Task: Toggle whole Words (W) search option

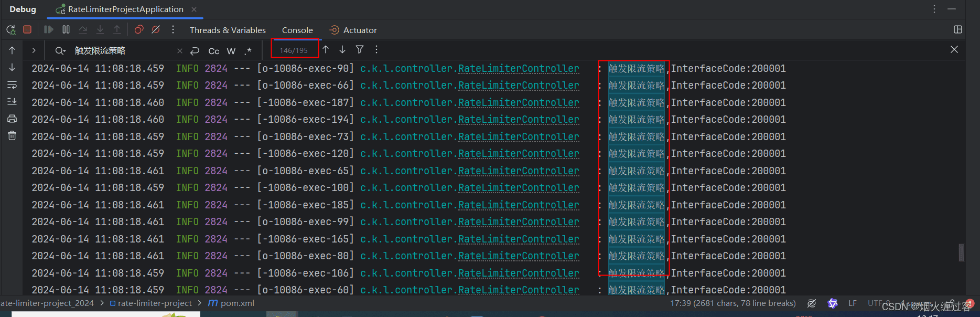Action: tap(231, 51)
